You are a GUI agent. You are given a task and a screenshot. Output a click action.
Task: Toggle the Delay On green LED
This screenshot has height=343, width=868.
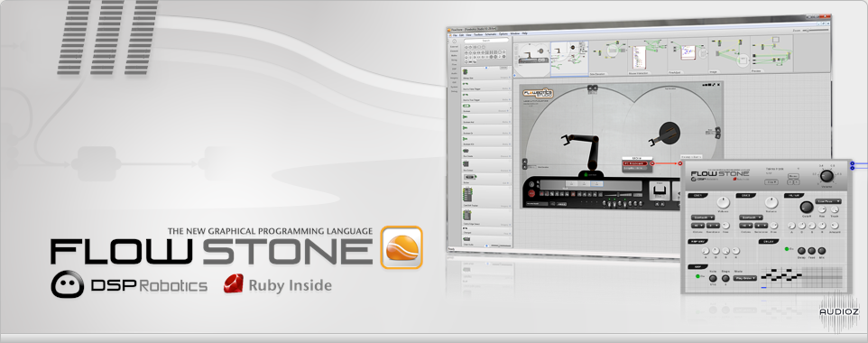(788, 249)
